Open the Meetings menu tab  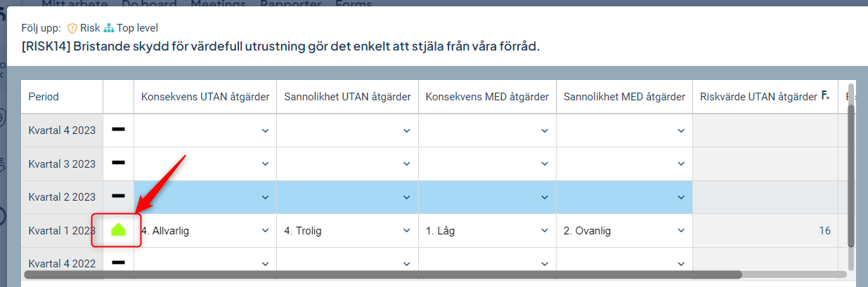tap(219, 4)
